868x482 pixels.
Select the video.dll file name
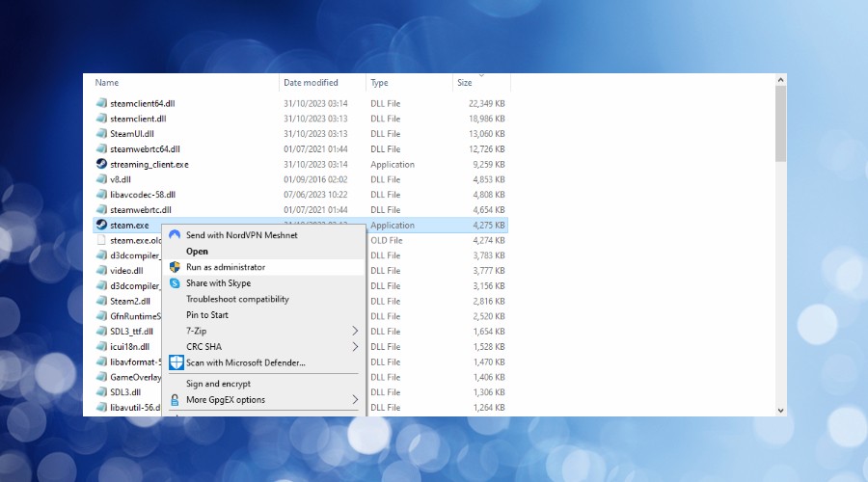[126, 271]
